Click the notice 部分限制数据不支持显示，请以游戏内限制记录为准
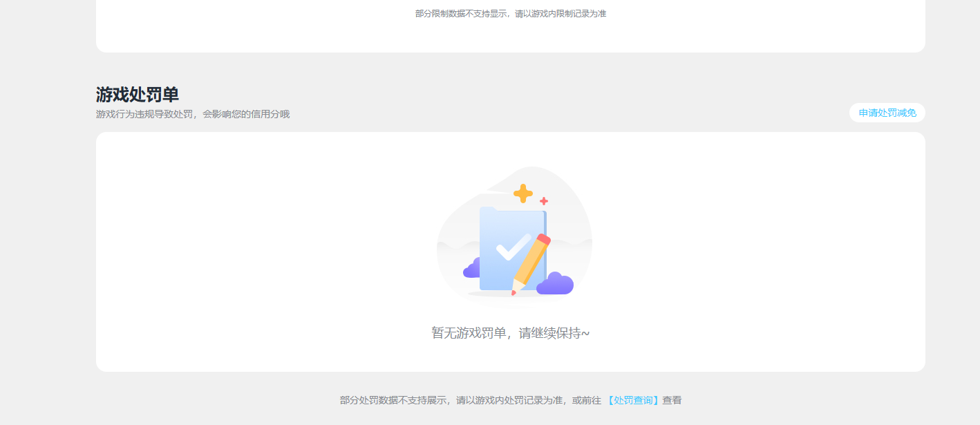980x425 pixels. coord(511,14)
